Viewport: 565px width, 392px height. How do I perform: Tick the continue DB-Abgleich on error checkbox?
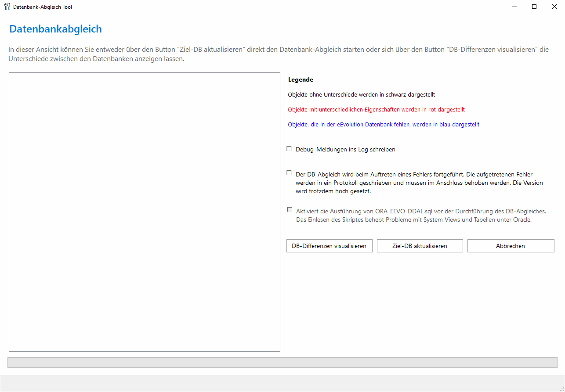point(289,173)
